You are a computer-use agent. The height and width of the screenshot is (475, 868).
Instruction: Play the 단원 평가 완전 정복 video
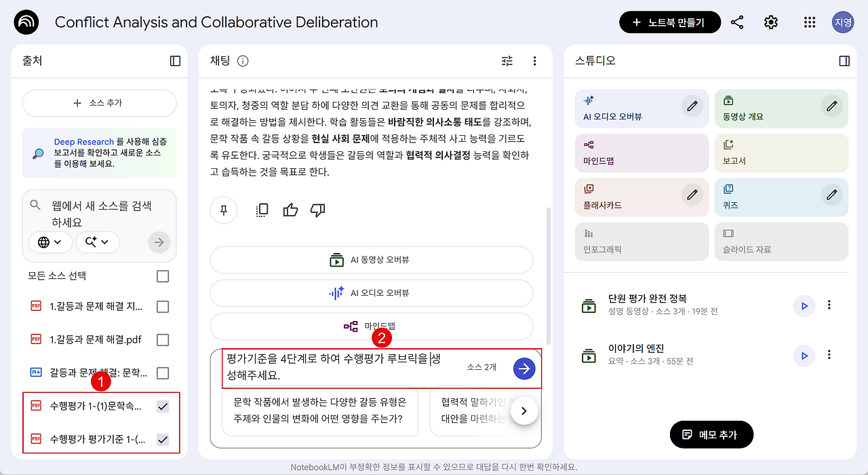coord(804,306)
